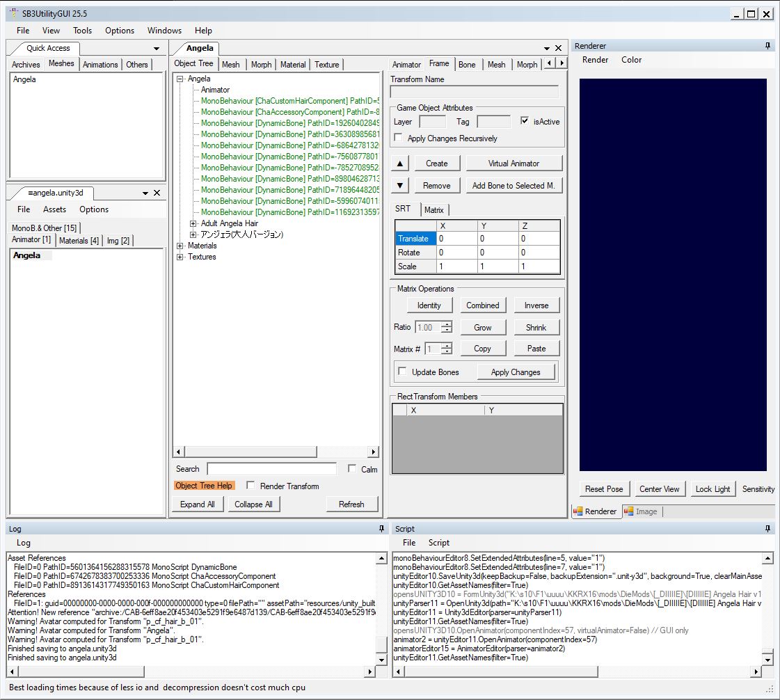
Task: Expand the Adult Angela Hair tree node
Action: coord(193,223)
